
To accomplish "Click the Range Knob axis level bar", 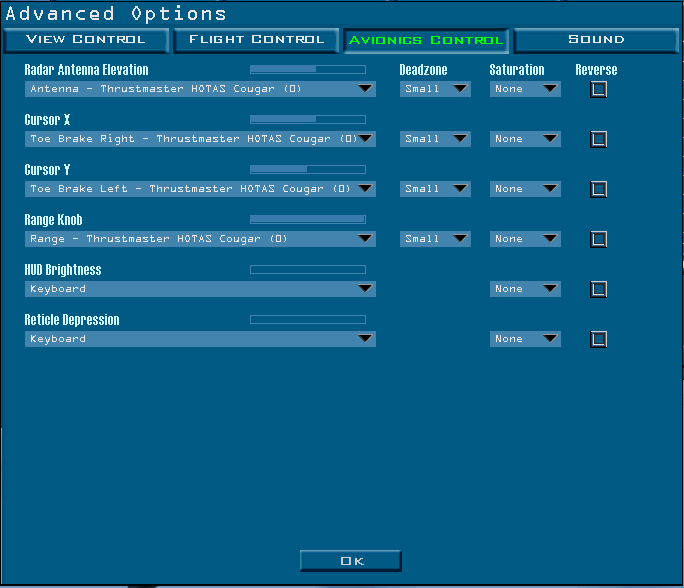I will coord(307,219).
